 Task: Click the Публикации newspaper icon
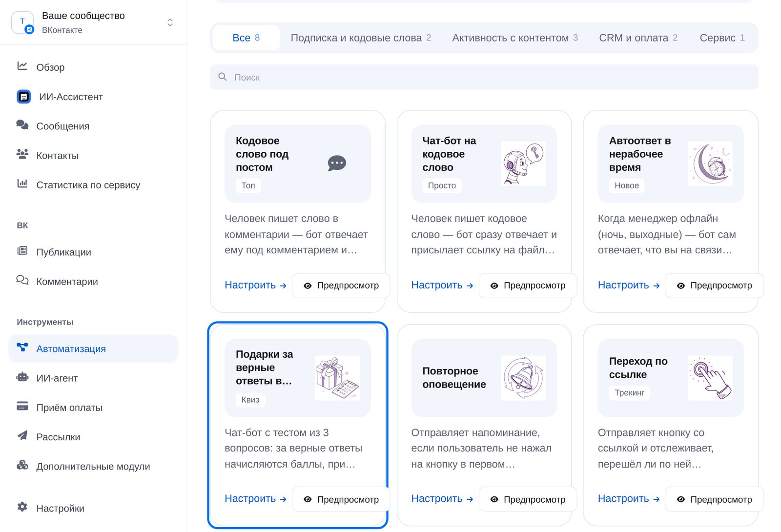point(22,251)
